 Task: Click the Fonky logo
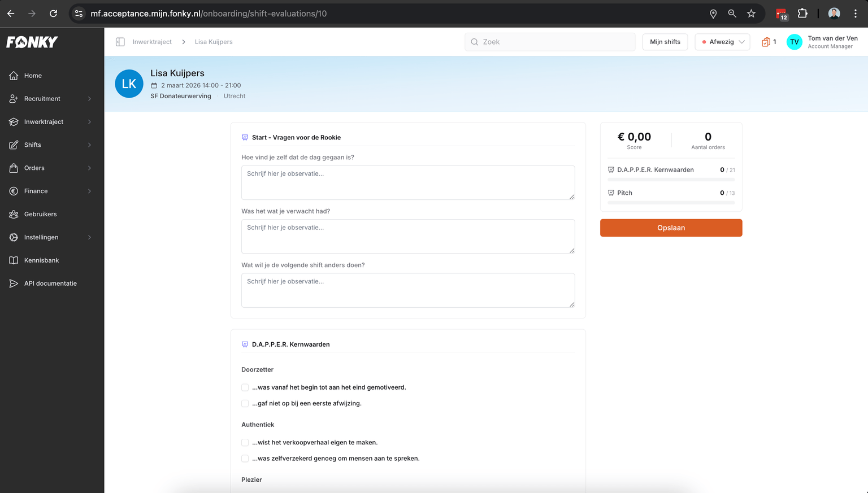click(x=32, y=41)
